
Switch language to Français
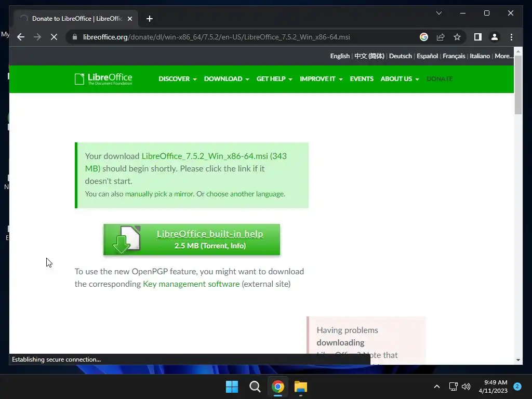tap(454, 56)
